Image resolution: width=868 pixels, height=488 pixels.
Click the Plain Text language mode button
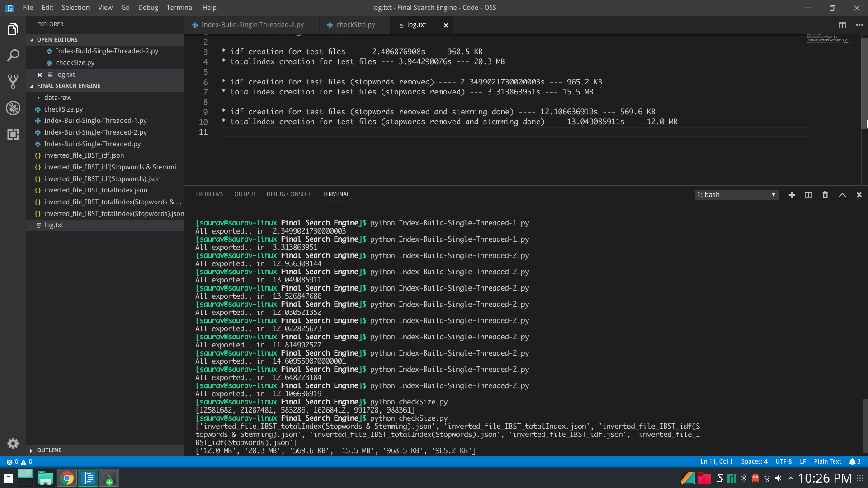pos(827,461)
